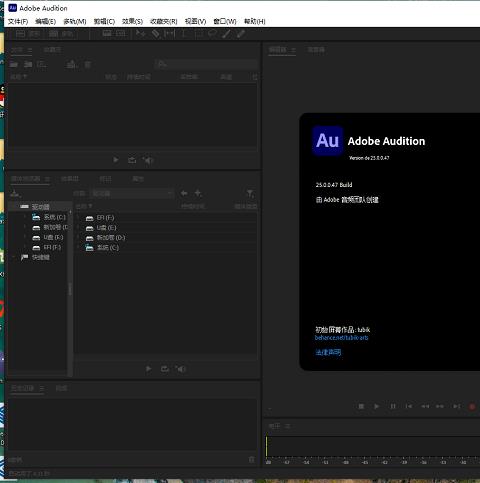Screen dimensions: 480x483
Task: Click the Open File icon in Files panel
Action: tap(14, 64)
